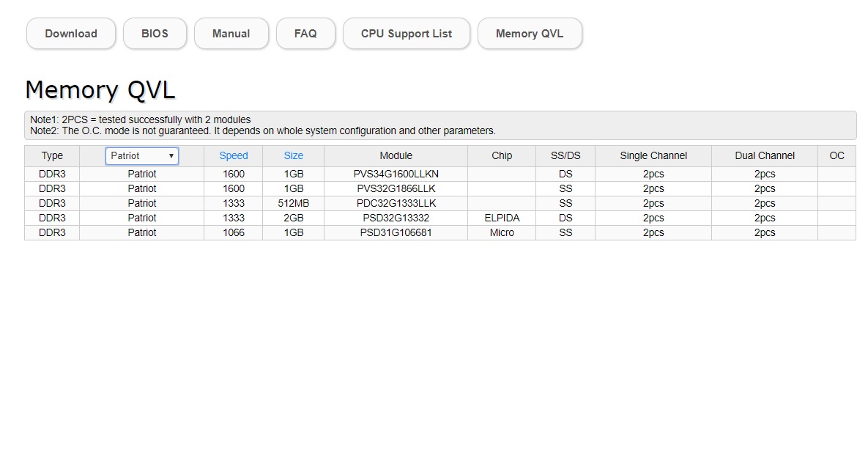868x475 pixels.
Task: Select module PVS32G1866LLK
Action: [396, 188]
